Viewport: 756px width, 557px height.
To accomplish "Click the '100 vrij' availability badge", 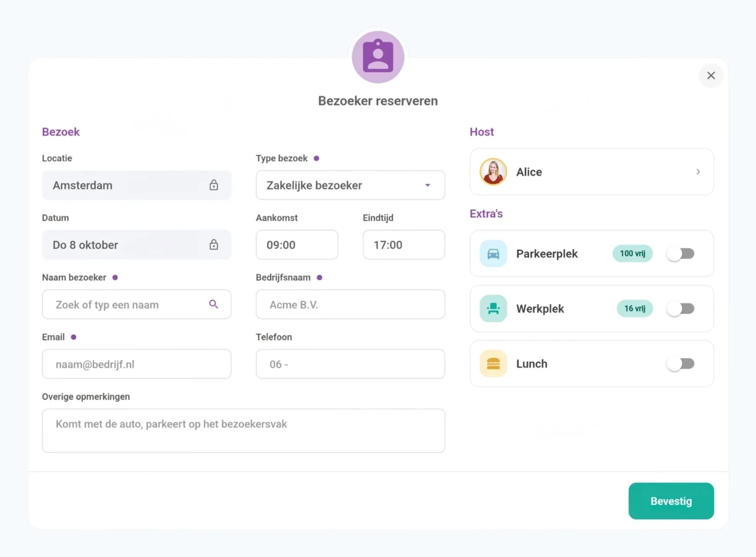I will [x=632, y=254].
